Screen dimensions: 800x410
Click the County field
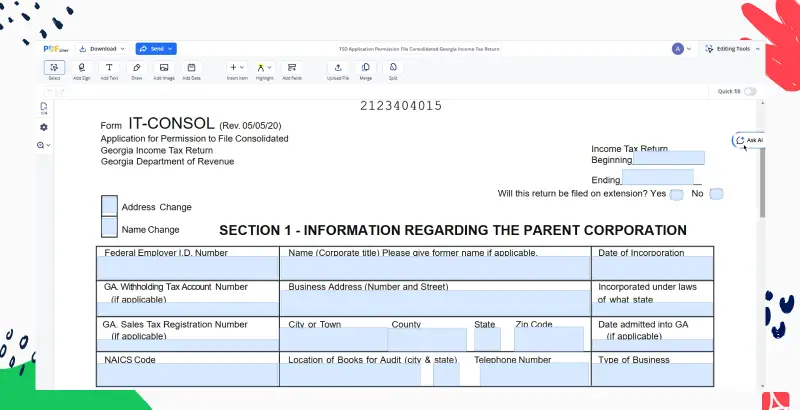coord(427,339)
